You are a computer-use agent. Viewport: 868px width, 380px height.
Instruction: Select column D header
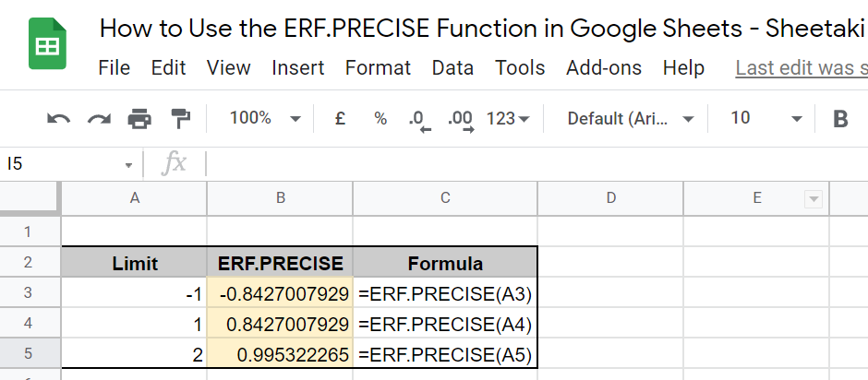[x=610, y=197]
